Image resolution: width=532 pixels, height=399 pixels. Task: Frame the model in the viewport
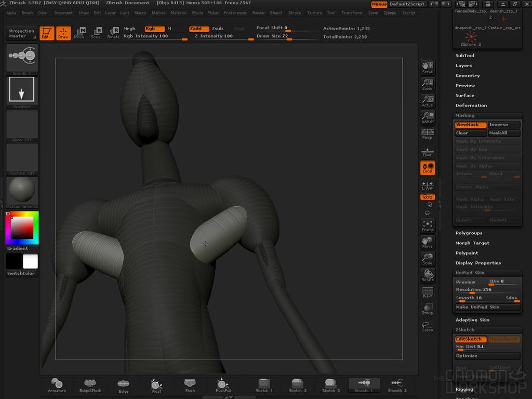point(428,225)
